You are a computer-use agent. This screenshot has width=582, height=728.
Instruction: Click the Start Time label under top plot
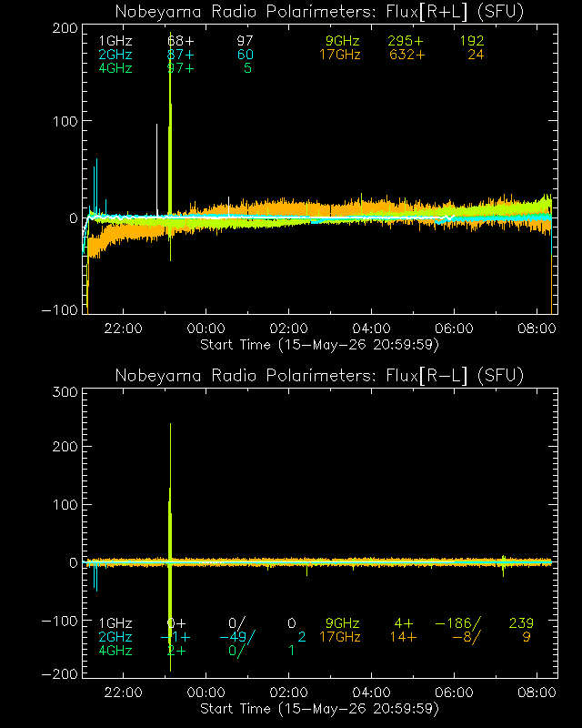(319, 345)
